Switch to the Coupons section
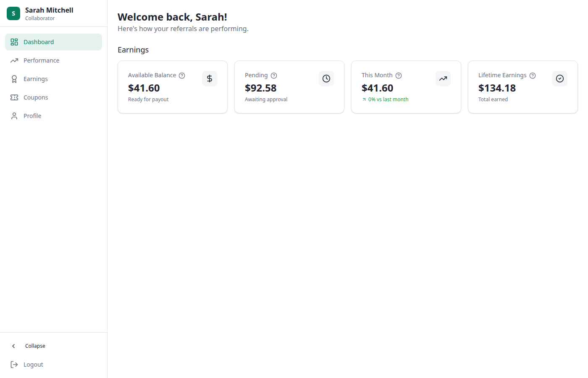Screen dimensions: 588x378 coord(35,97)
